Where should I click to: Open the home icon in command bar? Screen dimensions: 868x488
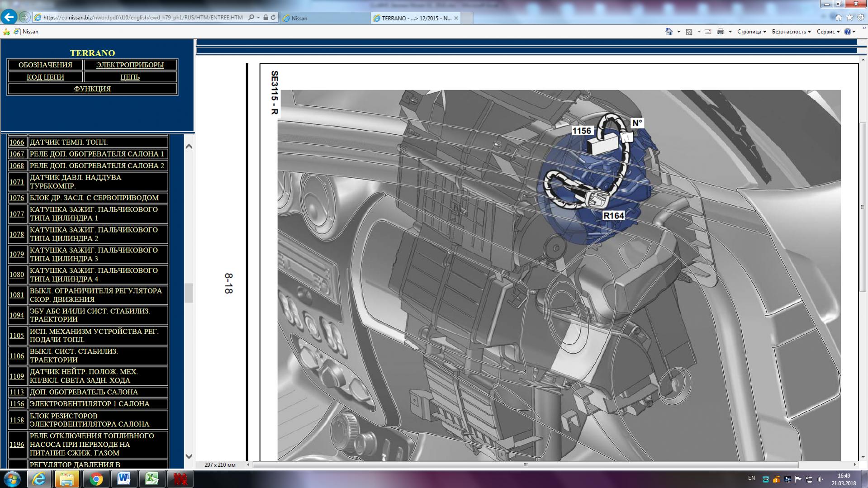coord(669,32)
